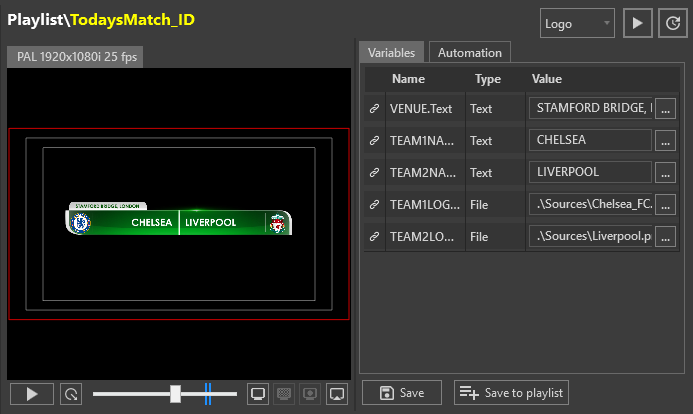The width and height of the screenshot is (693, 414).
Task: Click the Save button
Action: pyautogui.click(x=403, y=393)
